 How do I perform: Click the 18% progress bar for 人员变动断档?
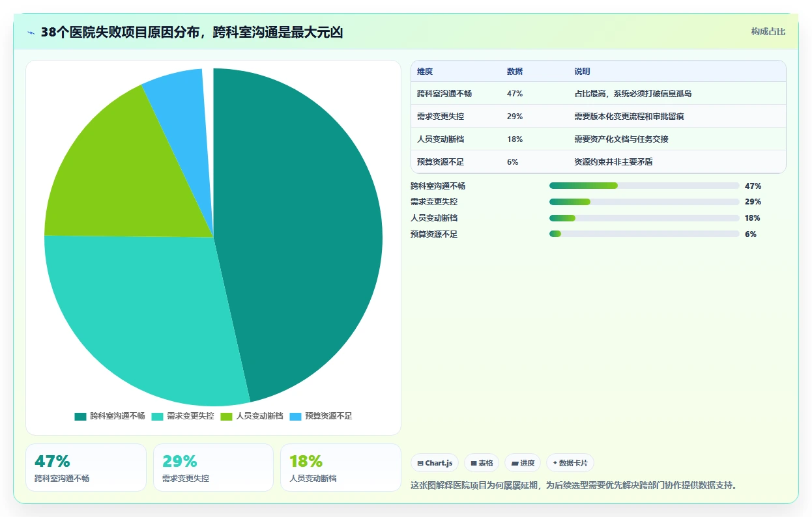[645, 218]
